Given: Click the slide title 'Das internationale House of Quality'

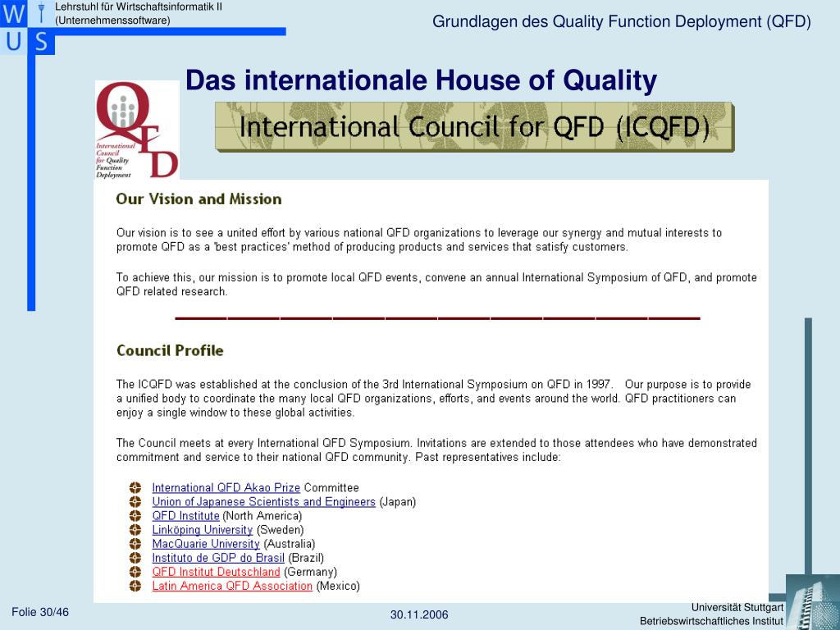Looking at the screenshot, I should click(421, 80).
